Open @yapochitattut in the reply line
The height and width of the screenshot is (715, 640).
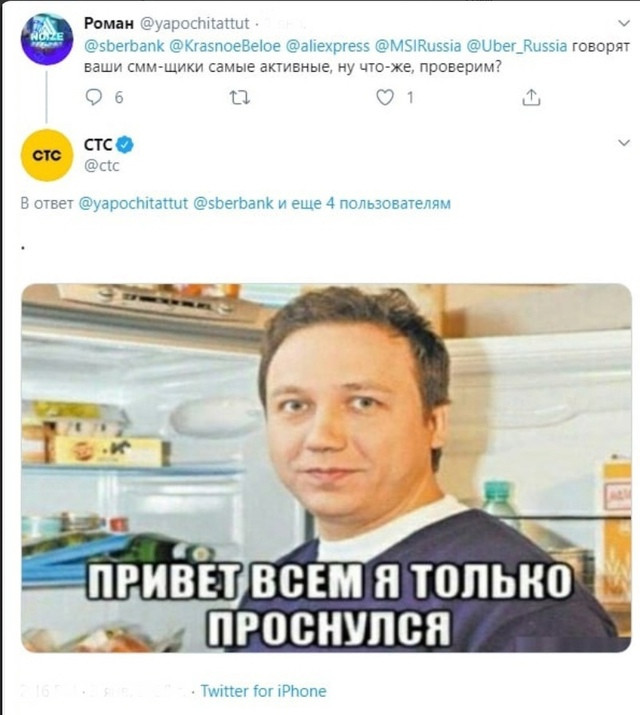tap(133, 203)
